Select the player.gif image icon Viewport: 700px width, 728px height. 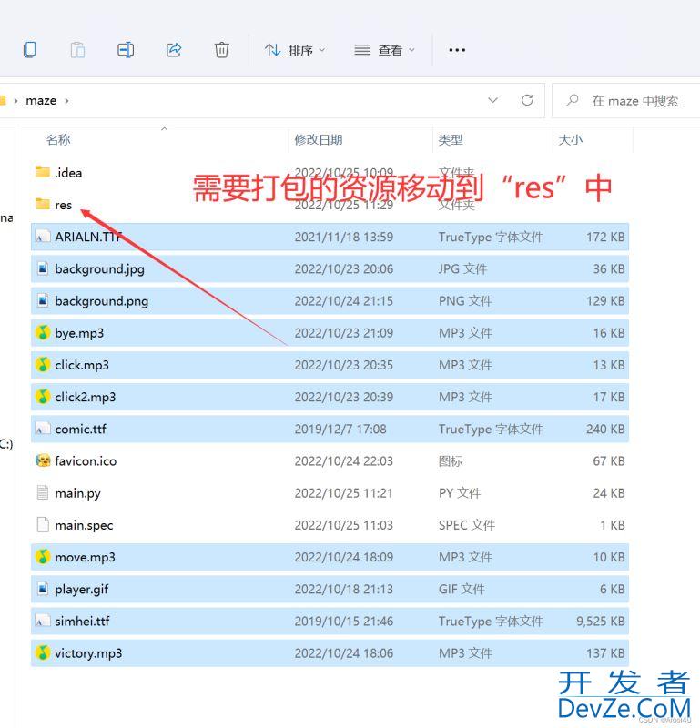43,589
